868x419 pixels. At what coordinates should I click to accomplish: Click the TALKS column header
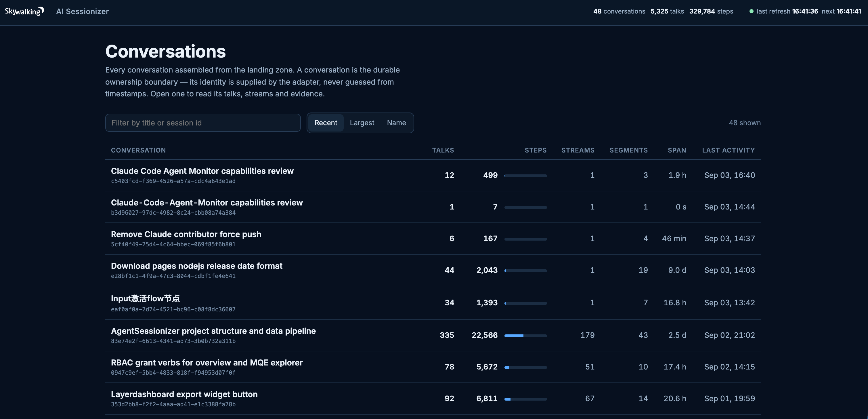click(443, 150)
